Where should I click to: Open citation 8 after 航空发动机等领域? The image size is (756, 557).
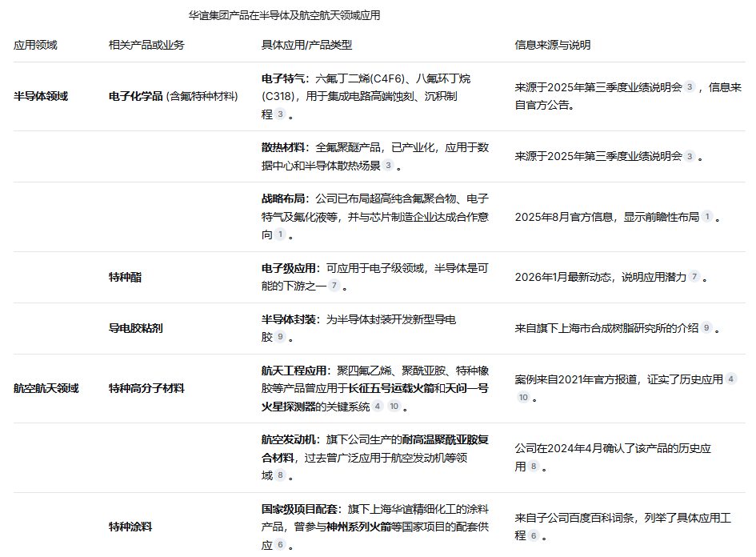pyautogui.click(x=280, y=475)
